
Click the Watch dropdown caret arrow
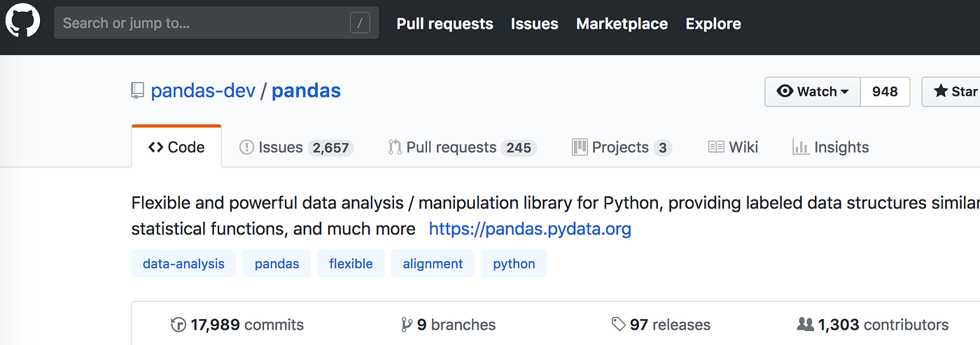pyautogui.click(x=845, y=92)
